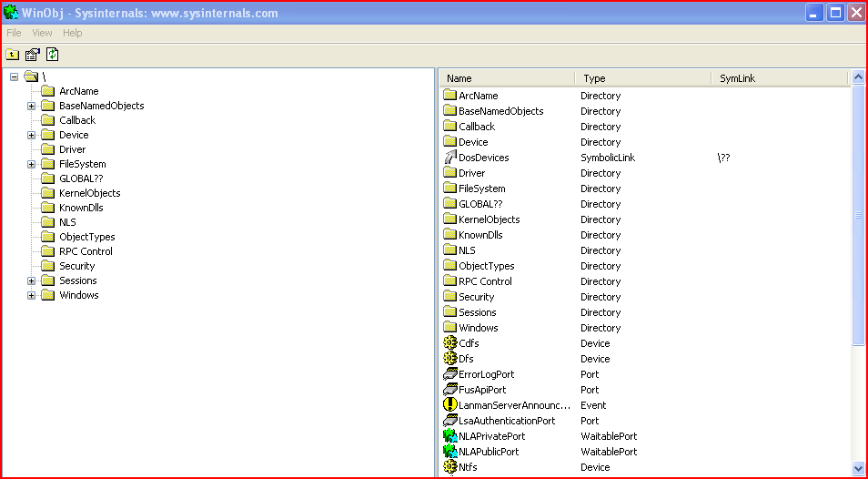Select the Driver folder in the tree
This screenshot has width=868, height=479.
[73, 149]
